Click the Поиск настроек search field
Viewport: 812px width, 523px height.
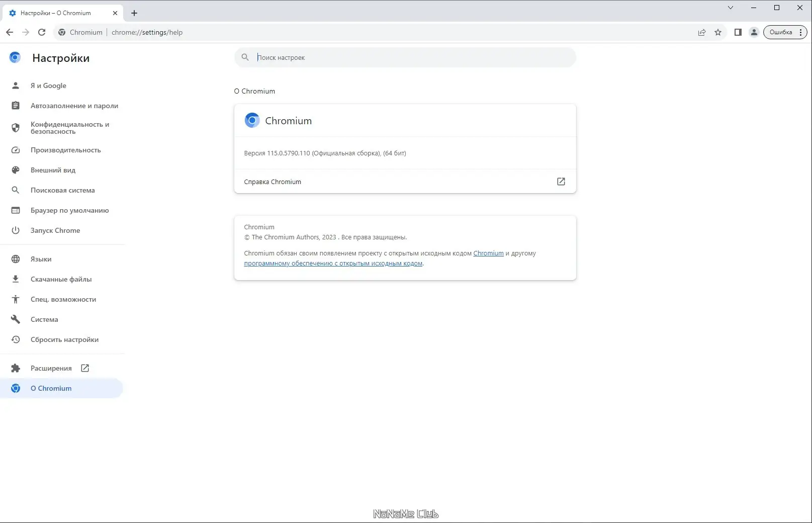[x=352, y=57]
